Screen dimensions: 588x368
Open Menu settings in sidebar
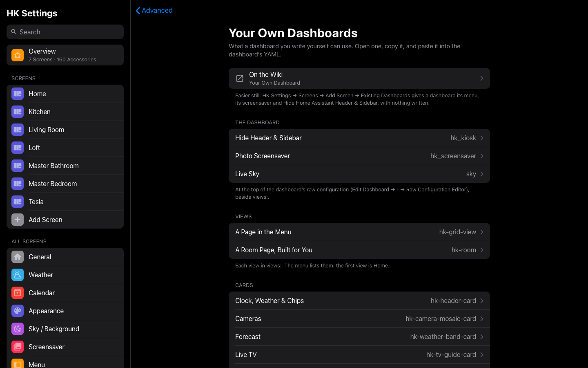(65, 362)
